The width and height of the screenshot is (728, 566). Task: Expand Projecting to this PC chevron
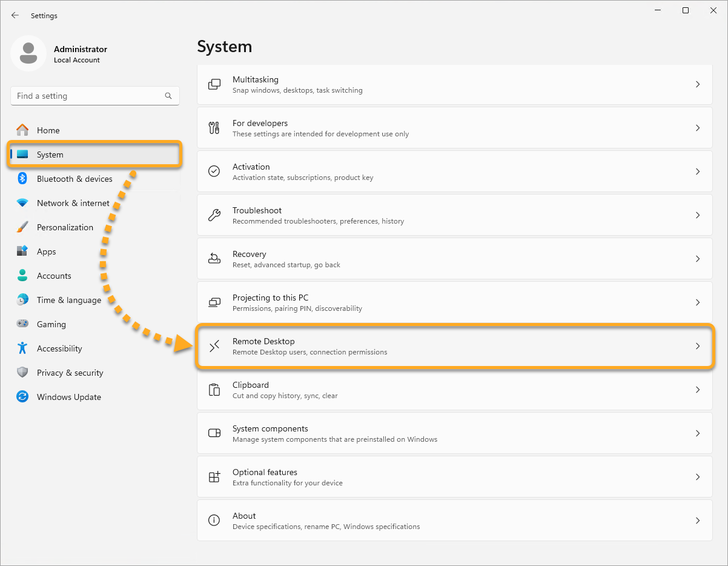tap(697, 302)
